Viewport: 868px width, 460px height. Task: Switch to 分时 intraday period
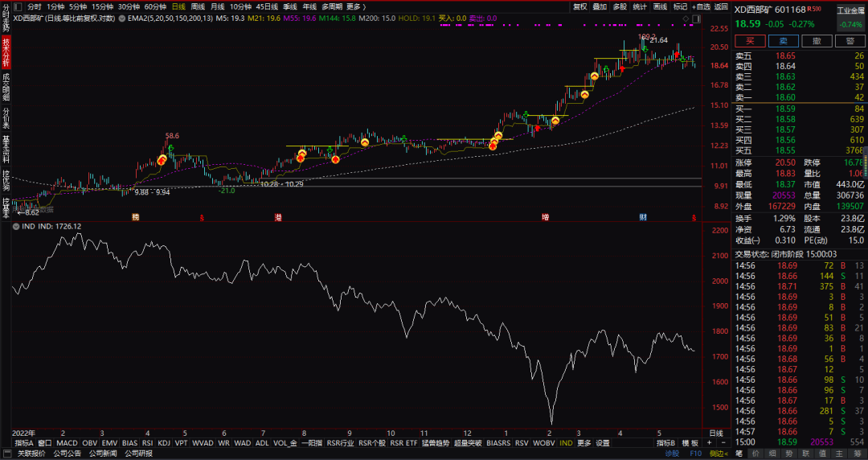coord(35,6)
